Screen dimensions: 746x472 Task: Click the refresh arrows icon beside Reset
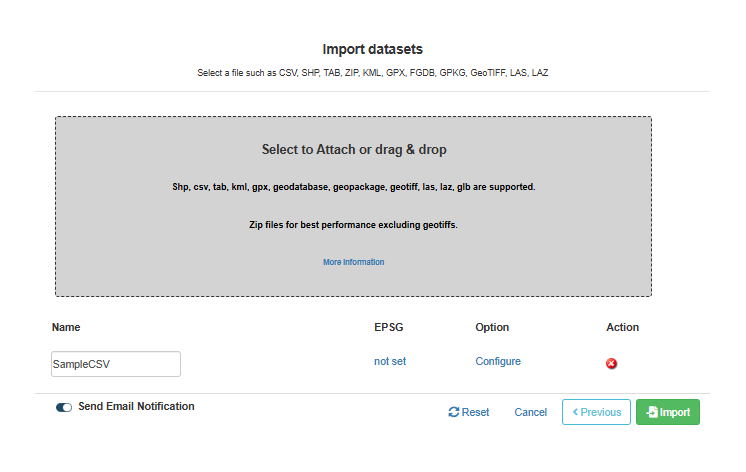[x=453, y=412]
